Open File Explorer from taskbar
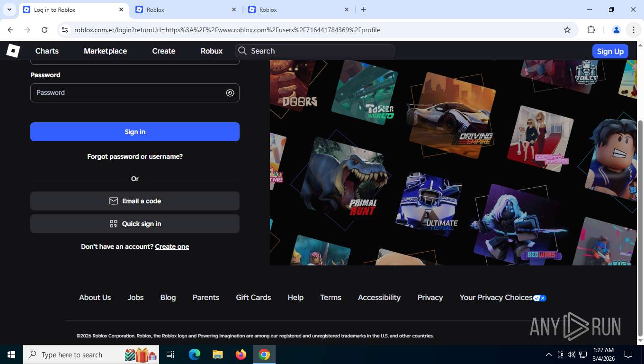 pyautogui.click(x=217, y=355)
